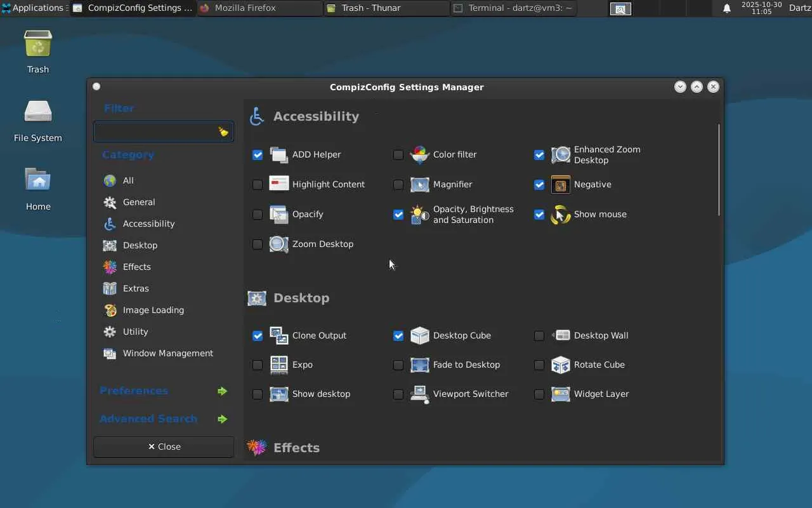Enable the Color filter checkbox
The height and width of the screenshot is (508, 812).
click(x=398, y=154)
